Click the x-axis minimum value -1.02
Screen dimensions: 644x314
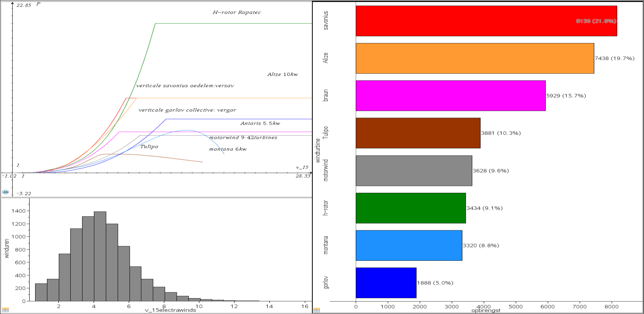click(x=9, y=176)
